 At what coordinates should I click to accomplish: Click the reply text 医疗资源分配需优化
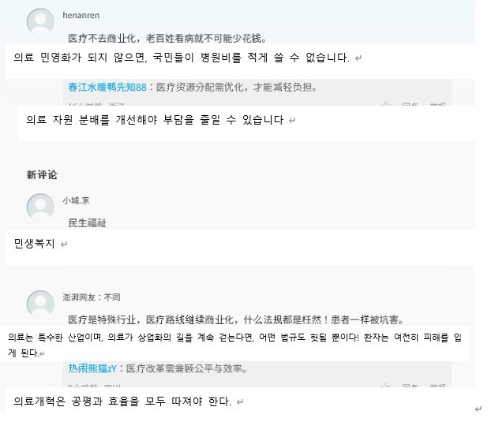pyautogui.click(x=237, y=88)
